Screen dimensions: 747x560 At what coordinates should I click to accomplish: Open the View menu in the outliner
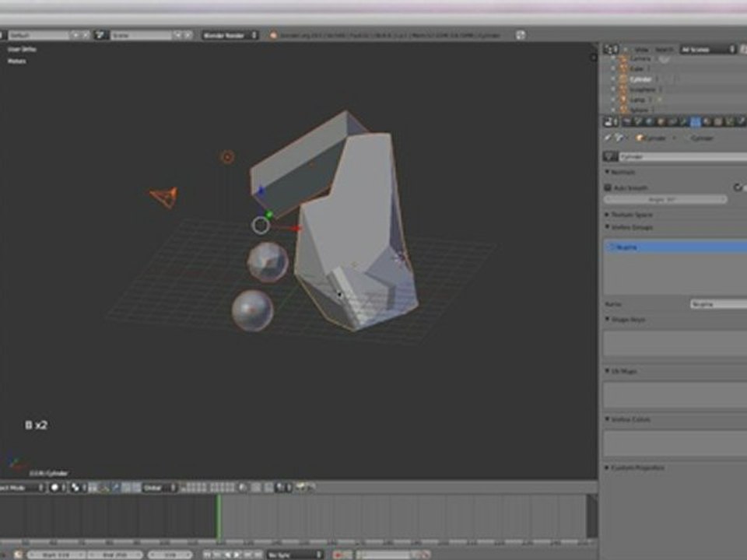641,50
